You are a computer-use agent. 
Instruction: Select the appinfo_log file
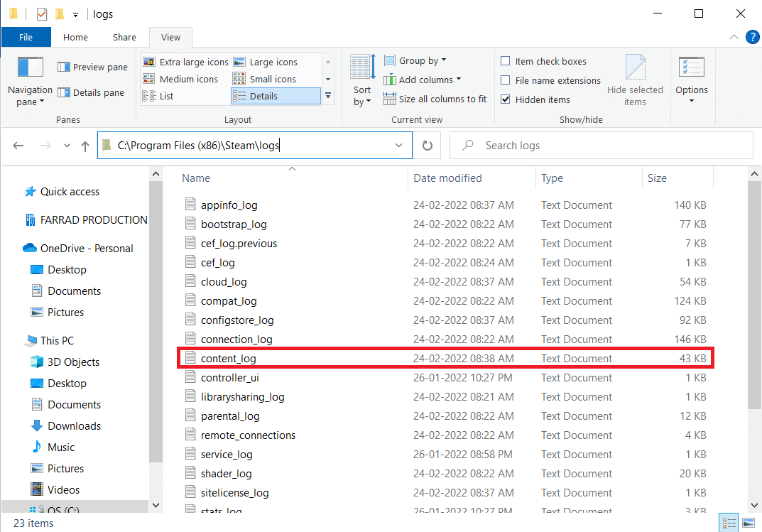point(445,205)
